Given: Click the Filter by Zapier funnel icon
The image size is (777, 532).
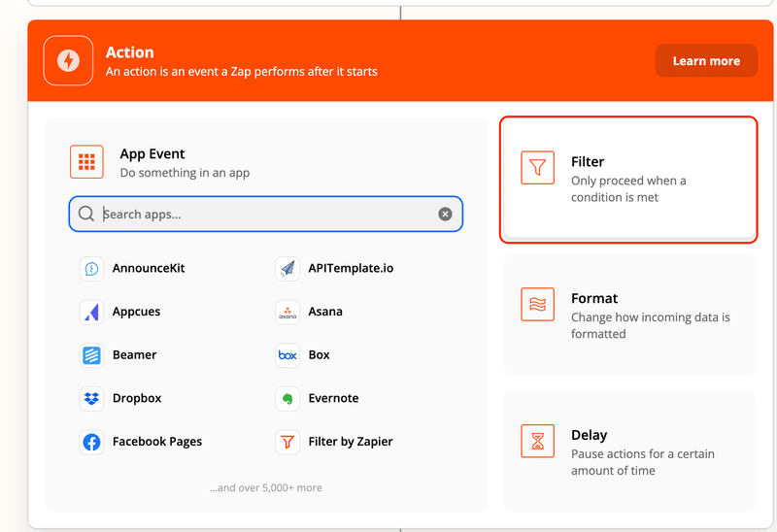Looking at the screenshot, I should click(x=287, y=442).
